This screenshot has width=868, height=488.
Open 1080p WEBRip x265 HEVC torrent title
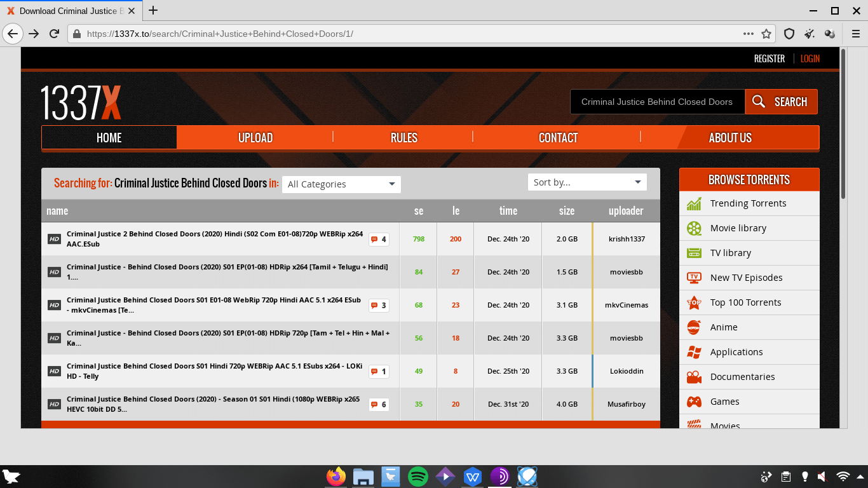(x=214, y=404)
